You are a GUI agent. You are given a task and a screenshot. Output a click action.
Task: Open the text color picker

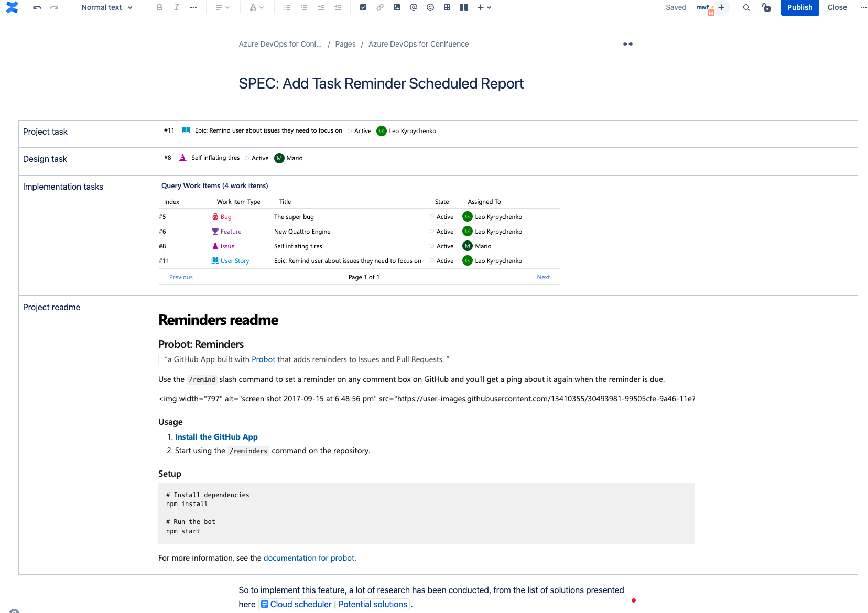256,7
